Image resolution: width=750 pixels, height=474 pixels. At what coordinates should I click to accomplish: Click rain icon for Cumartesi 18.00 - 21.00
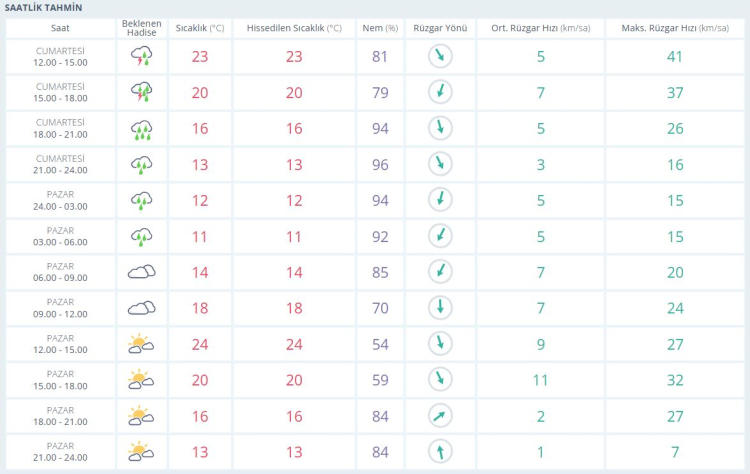141,129
